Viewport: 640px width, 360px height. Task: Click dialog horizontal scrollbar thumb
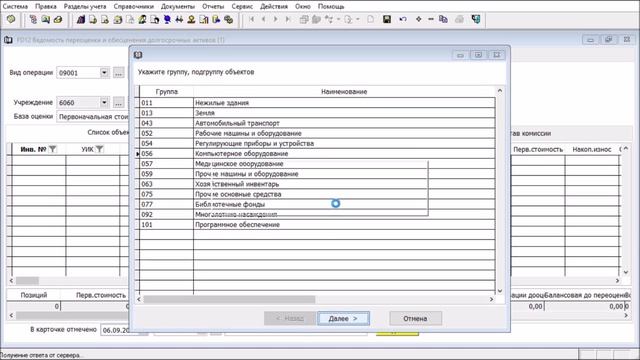[x=229, y=299]
